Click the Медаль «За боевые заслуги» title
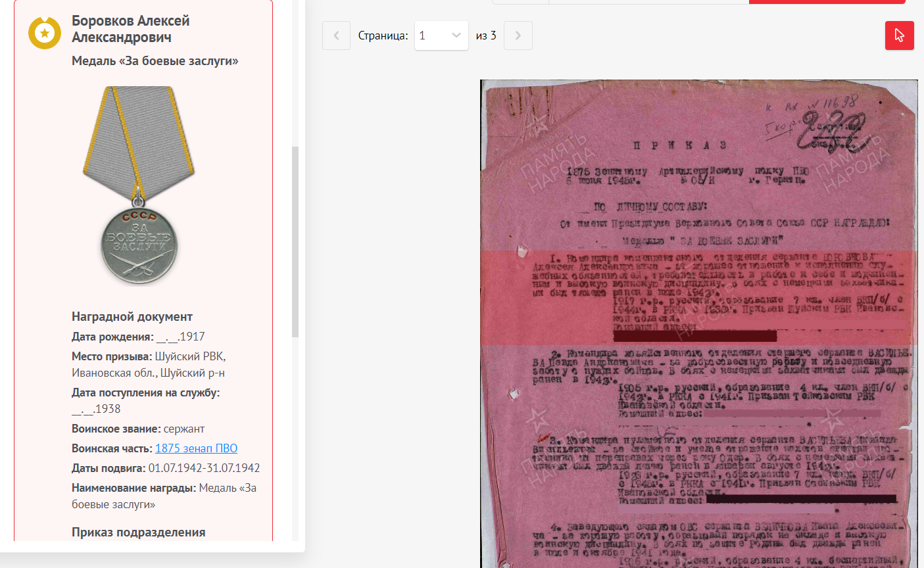Viewport: 924px width, 568px height. [155, 61]
